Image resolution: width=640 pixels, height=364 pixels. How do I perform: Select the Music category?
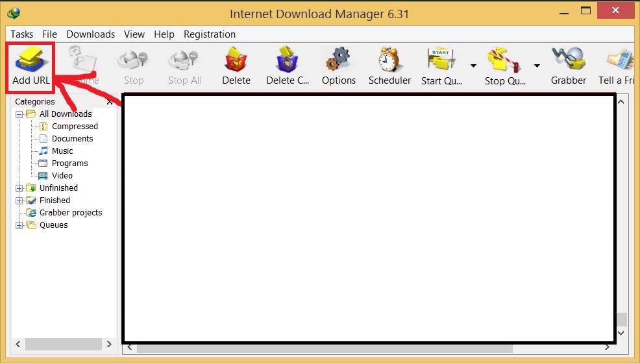tap(62, 151)
